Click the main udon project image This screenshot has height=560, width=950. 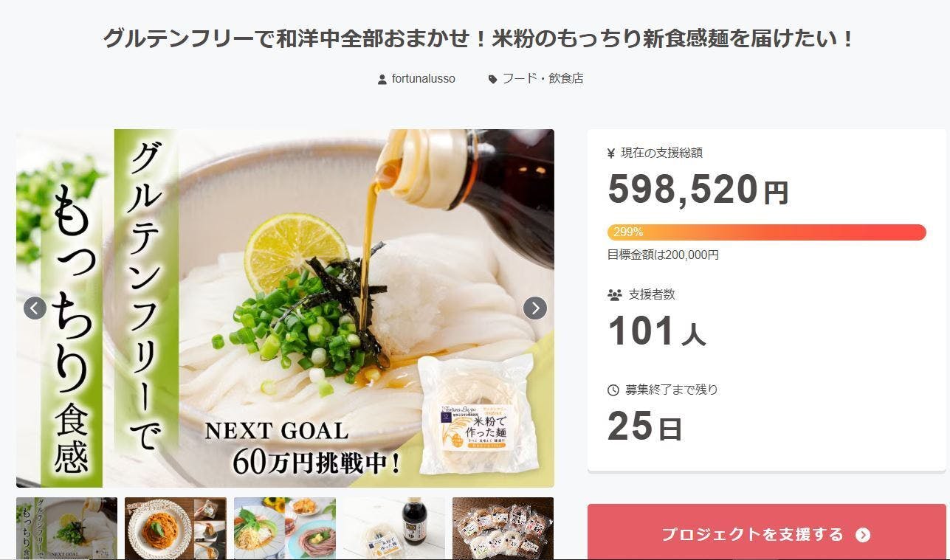(x=285, y=308)
